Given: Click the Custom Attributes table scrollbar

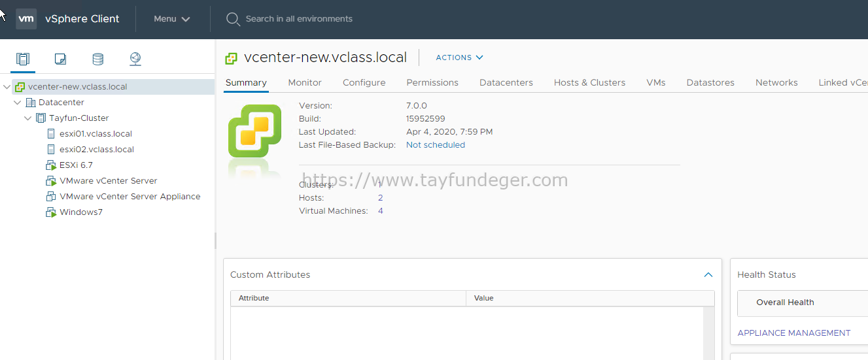Looking at the screenshot, I should [x=709, y=333].
